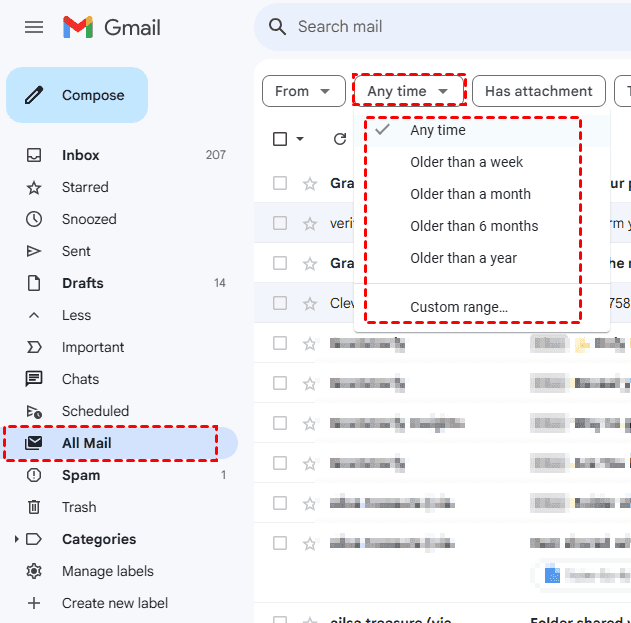This screenshot has height=623, width=631.
Task: Tick the checkbox of first Gra email row
Action: pos(280,183)
